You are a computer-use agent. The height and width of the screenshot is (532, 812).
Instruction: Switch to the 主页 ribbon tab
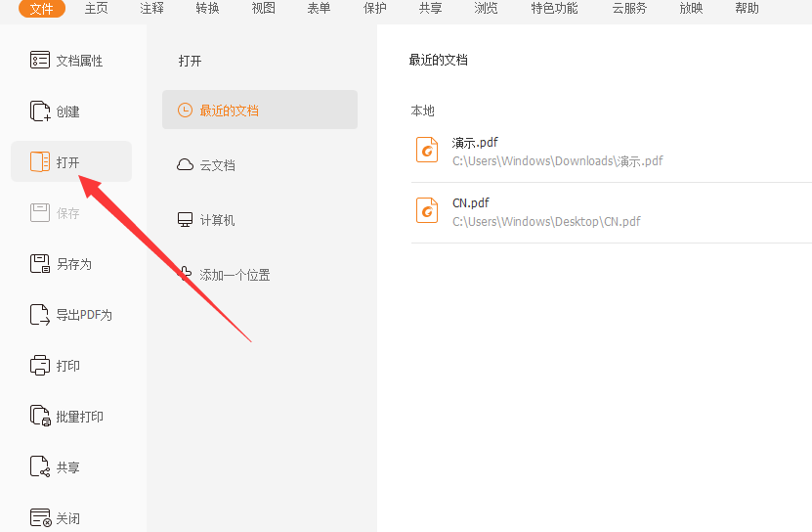[97, 9]
